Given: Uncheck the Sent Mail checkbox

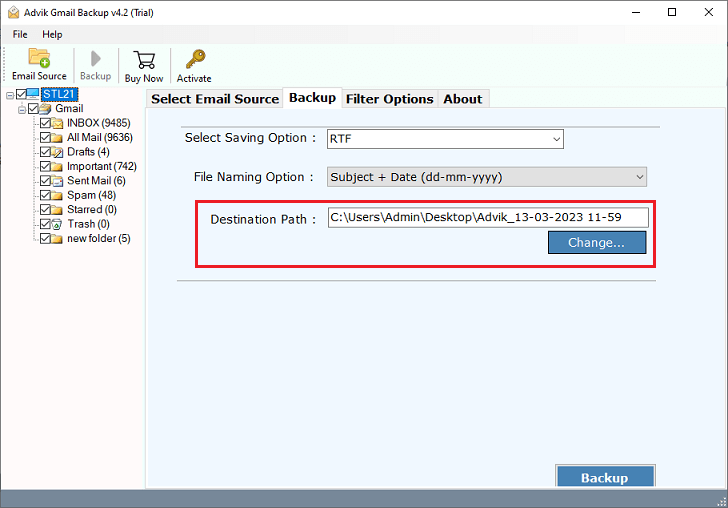Looking at the screenshot, I should click(x=45, y=181).
